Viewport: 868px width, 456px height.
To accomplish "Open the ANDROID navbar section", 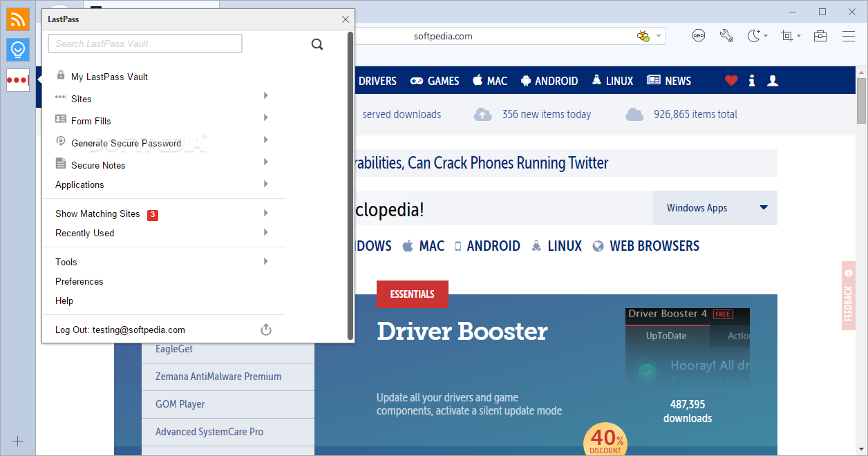I will click(549, 81).
